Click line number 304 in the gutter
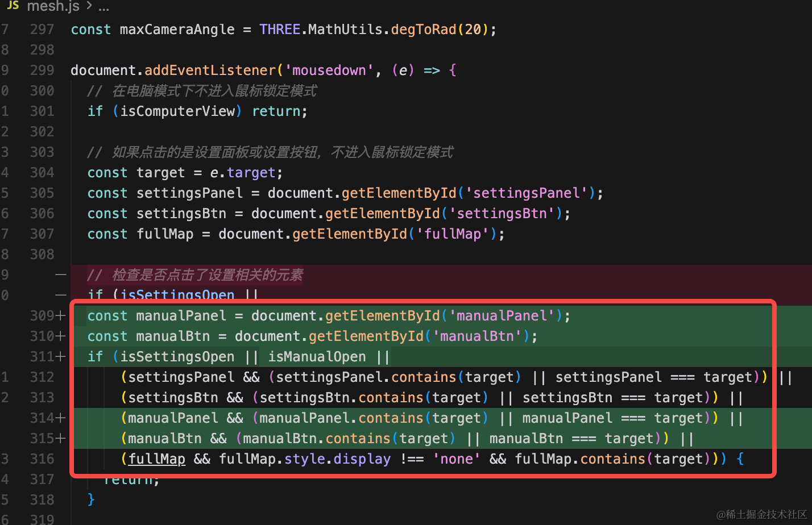812x525 pixels. coord(42,173)
